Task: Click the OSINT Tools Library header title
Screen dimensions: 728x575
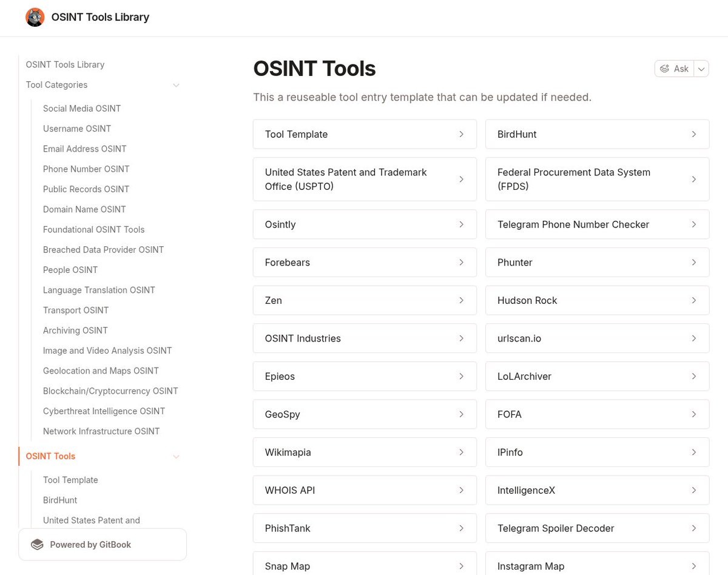Action: coord(100,17)
